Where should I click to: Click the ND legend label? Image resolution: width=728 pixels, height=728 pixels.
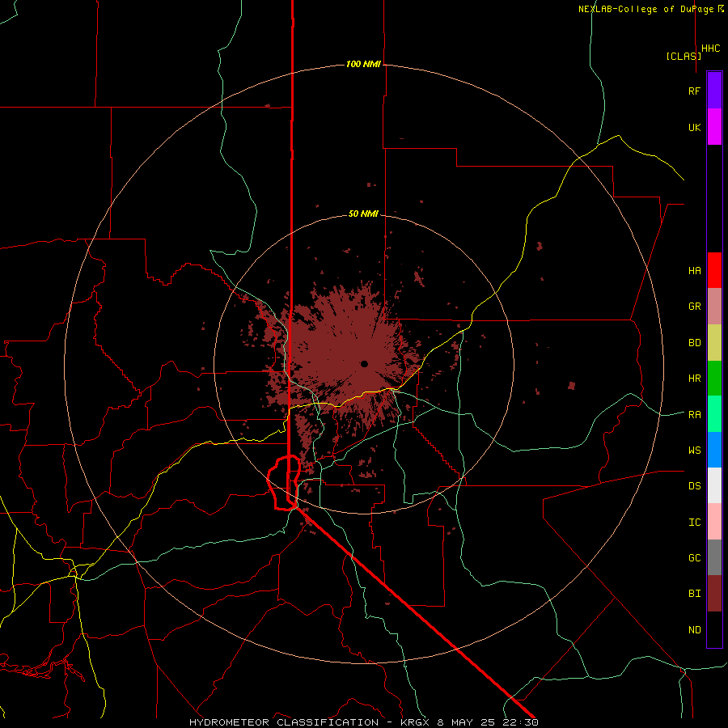click(694, 629)
